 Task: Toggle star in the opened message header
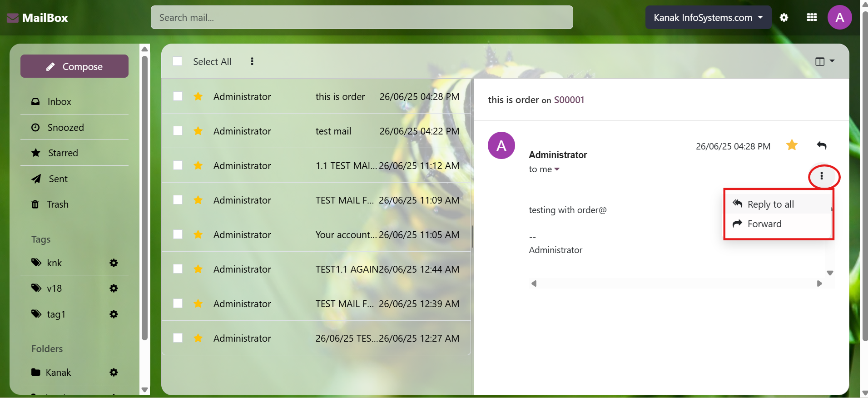point(792,145)
